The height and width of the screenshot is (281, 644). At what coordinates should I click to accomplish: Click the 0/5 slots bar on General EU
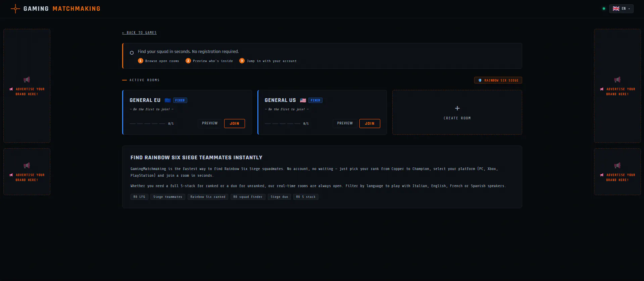[152, 124]
